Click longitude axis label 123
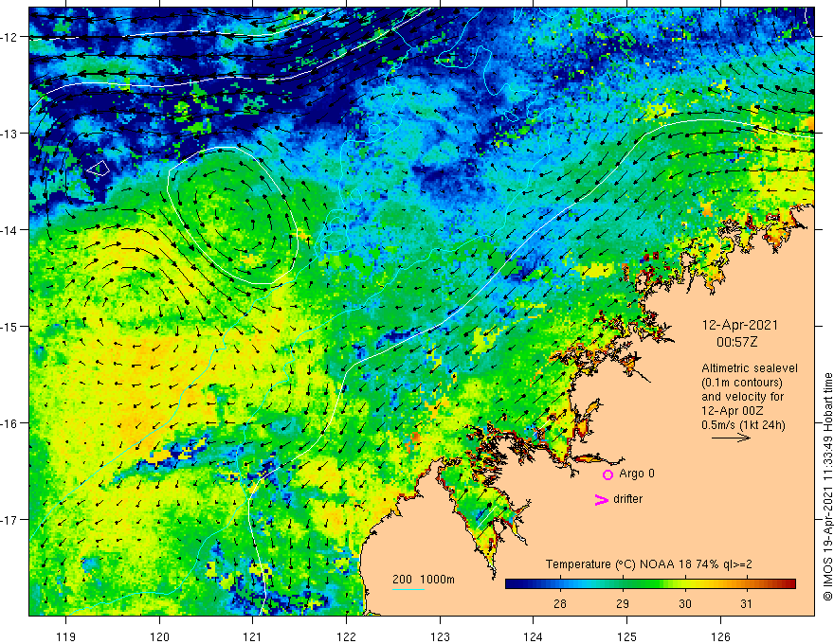The image size is (834, 644). click(440, 636)
